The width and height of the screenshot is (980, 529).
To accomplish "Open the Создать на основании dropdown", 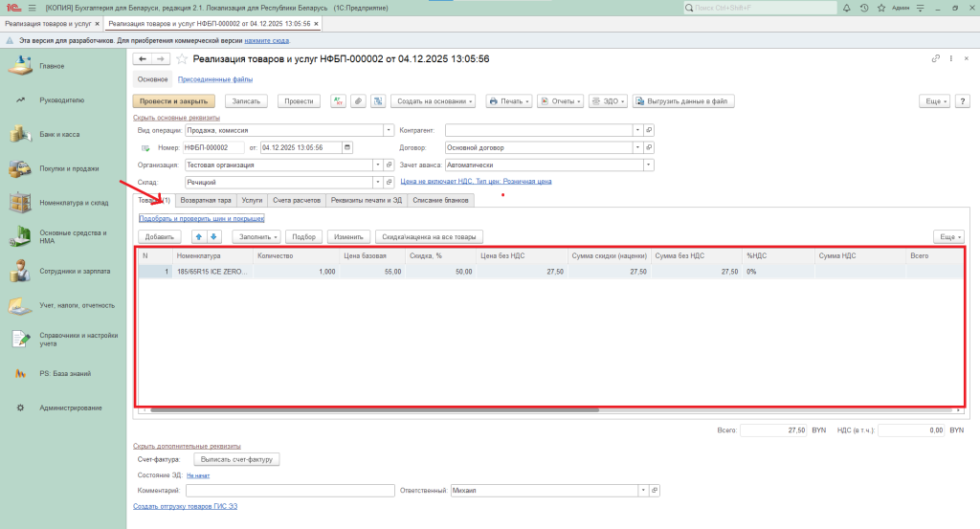I will 434,100.
